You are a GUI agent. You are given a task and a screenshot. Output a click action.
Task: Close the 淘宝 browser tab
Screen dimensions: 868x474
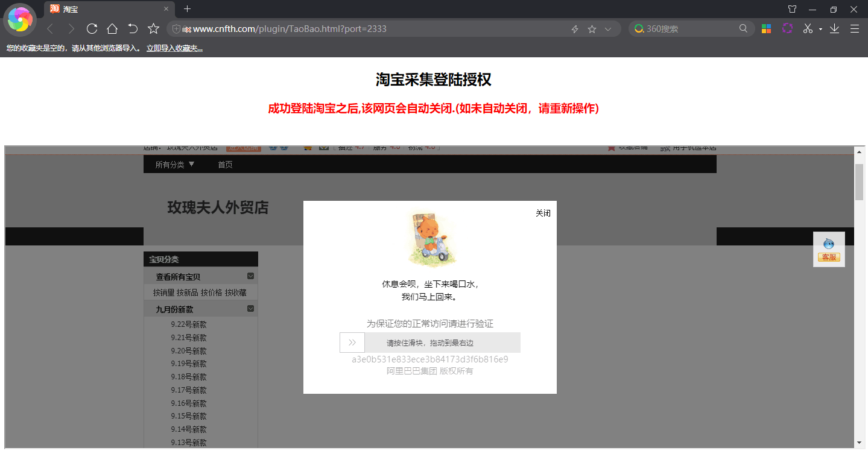coord(166,9)
